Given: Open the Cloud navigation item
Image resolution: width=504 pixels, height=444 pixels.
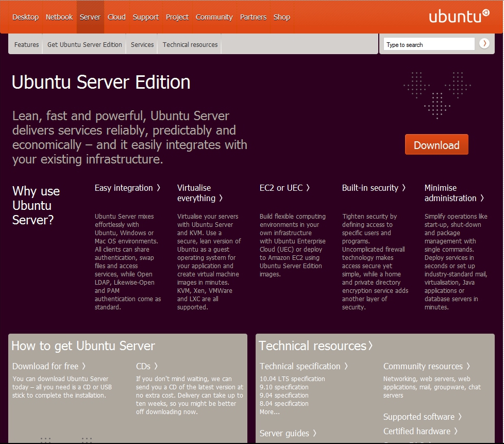Looking at the screenshot, I should click(x=116, y=17).
